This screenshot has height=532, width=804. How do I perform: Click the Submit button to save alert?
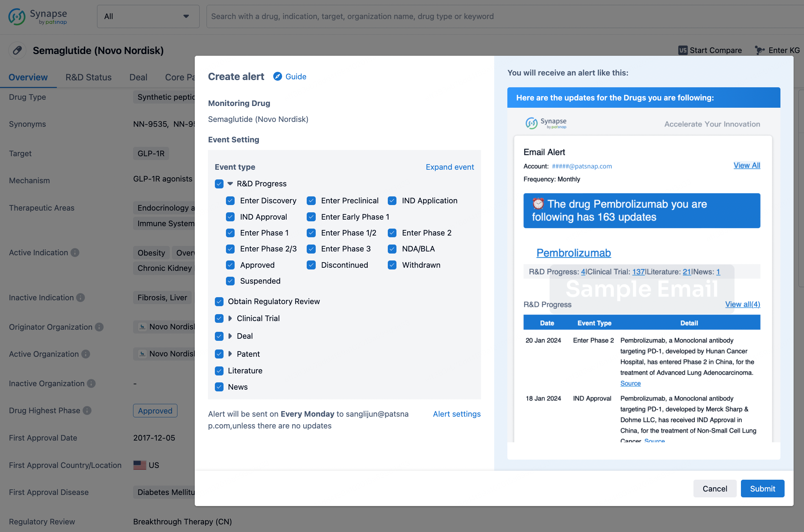click(x=762, y=488)
